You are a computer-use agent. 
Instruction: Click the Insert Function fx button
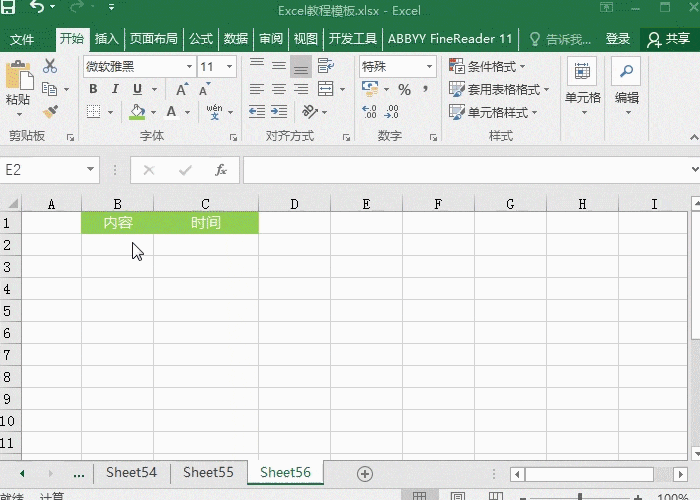click(221, 170)
